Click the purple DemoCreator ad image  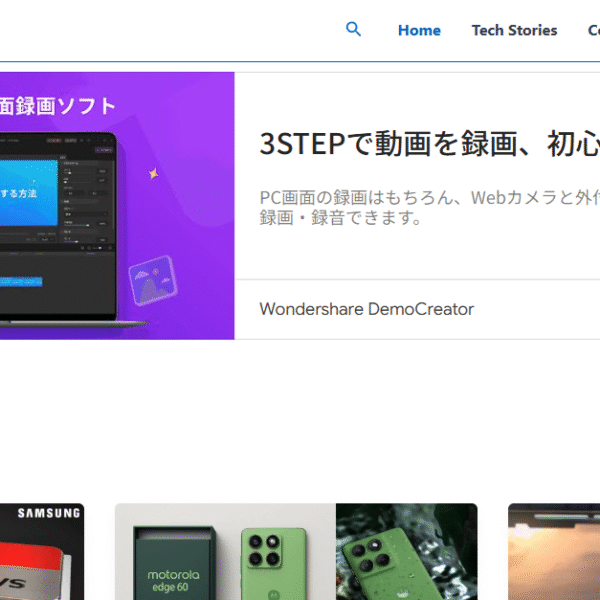117,205
